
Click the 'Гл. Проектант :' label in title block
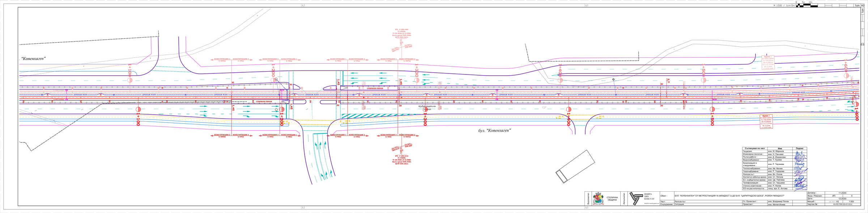pos(750,201)
